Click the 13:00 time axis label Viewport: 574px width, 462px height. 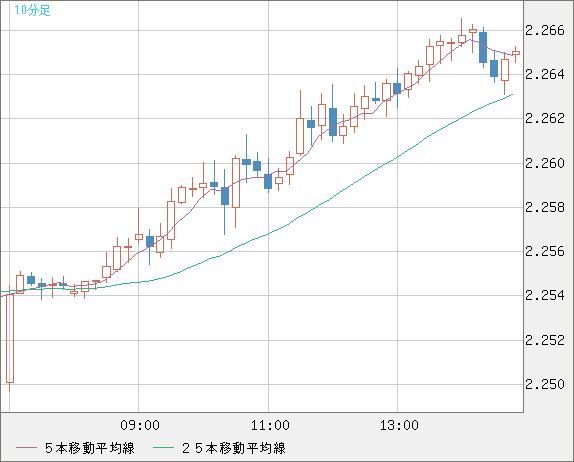coord(399,425)
